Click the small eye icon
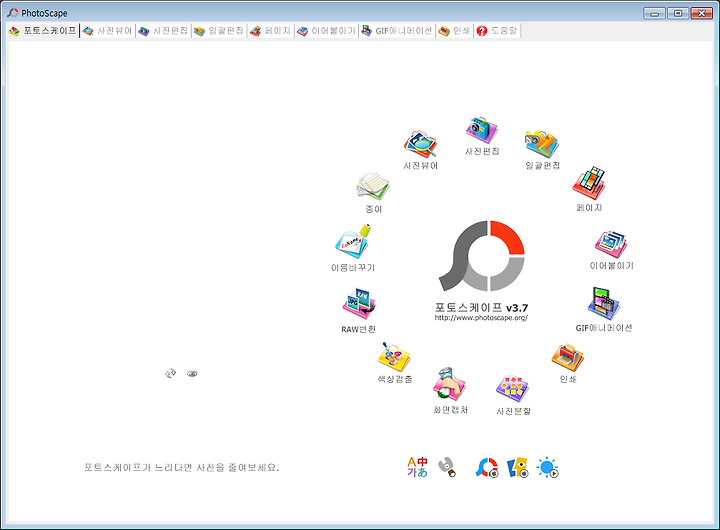 pos(192,374)
